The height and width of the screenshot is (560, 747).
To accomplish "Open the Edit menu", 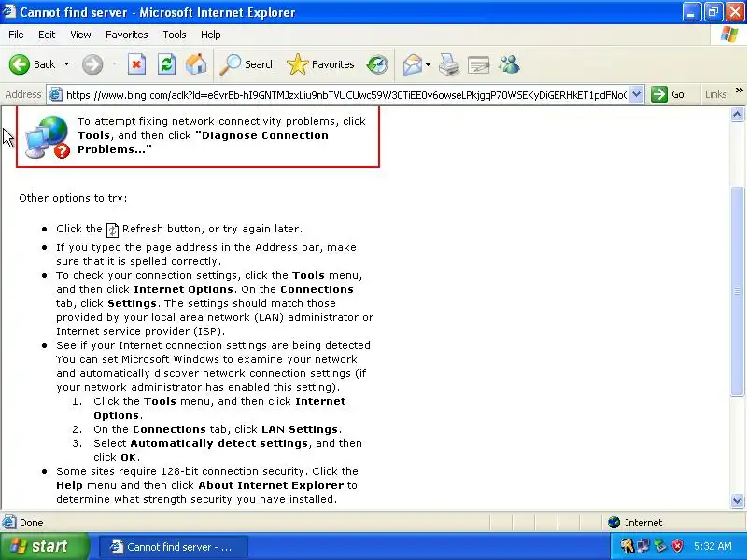I will coord(47,35).
